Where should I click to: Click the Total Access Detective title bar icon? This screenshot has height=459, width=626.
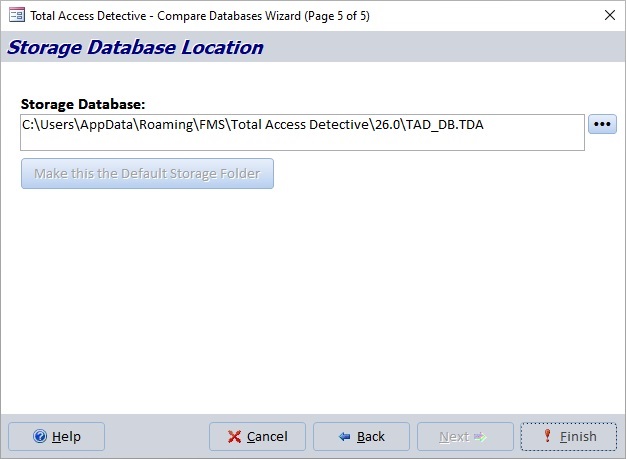17,15
